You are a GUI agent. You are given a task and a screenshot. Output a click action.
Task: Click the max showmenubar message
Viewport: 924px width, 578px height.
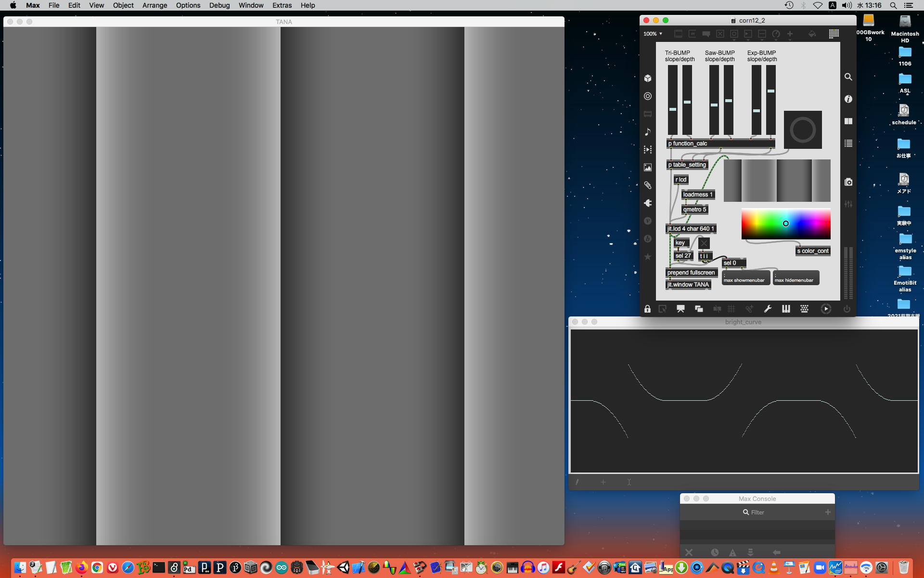click(745, 278)
